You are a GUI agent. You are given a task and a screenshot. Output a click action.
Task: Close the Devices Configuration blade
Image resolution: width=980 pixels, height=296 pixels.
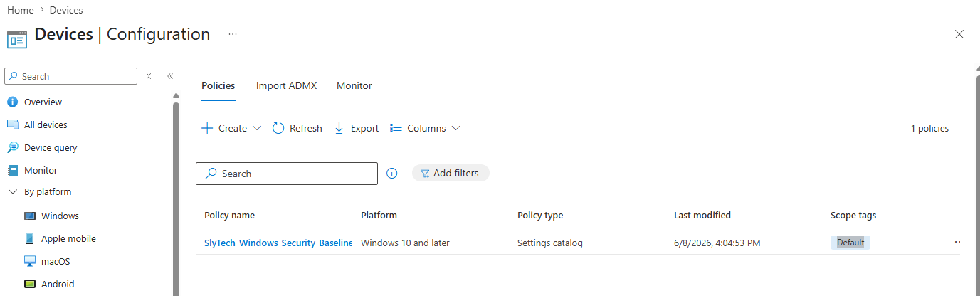click(959, 34)
